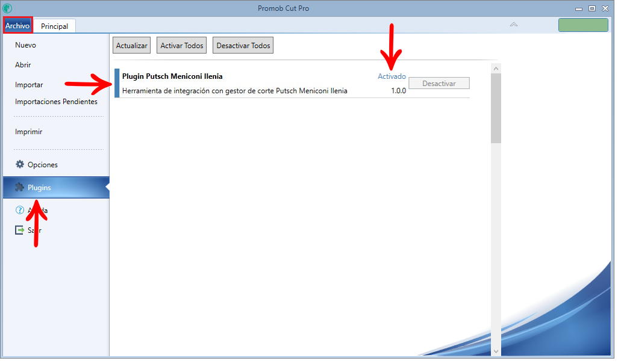Click the Actualizar button

click(x=132, y=45)
